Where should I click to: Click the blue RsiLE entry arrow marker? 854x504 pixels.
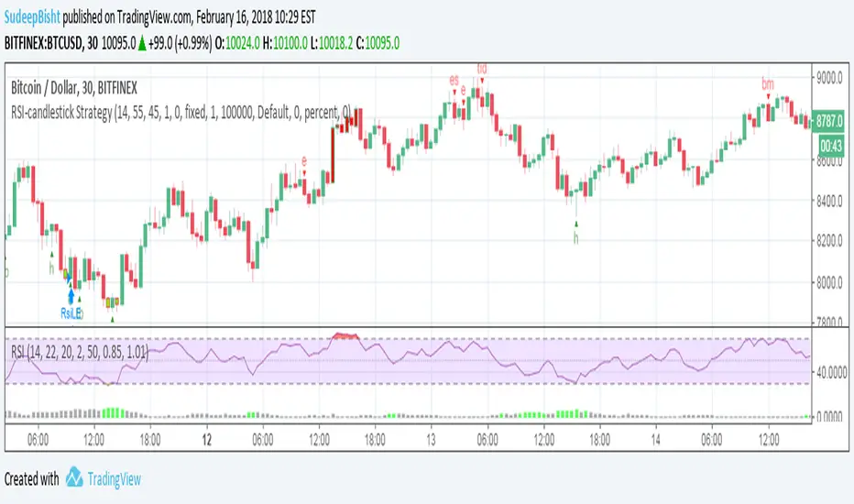71,296
